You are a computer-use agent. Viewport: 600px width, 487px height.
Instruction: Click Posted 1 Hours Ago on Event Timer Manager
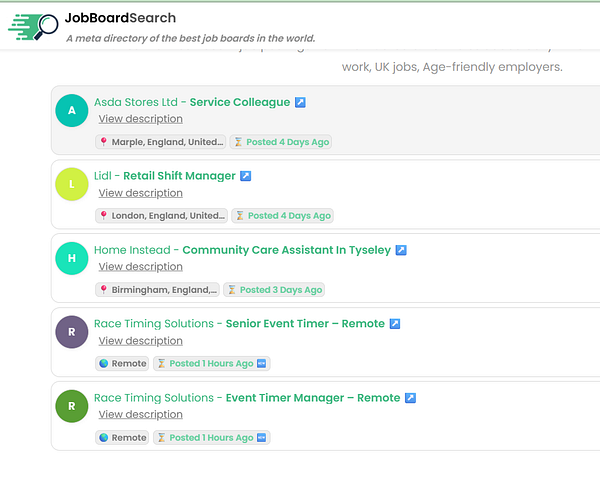tap(212, 438)
